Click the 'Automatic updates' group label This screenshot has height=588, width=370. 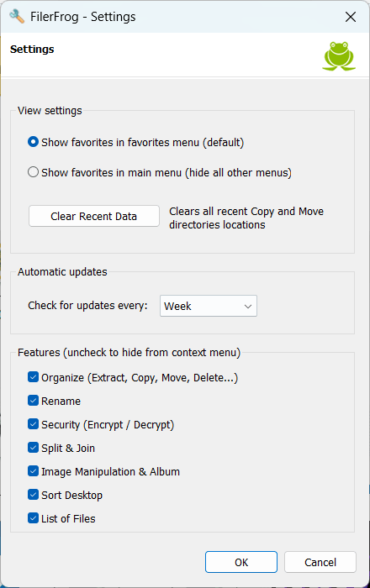62,272
